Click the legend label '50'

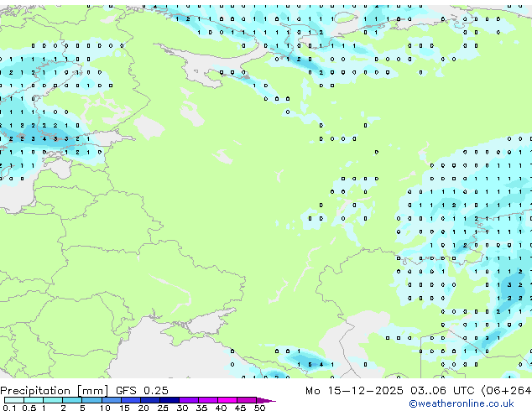point(259,408)
